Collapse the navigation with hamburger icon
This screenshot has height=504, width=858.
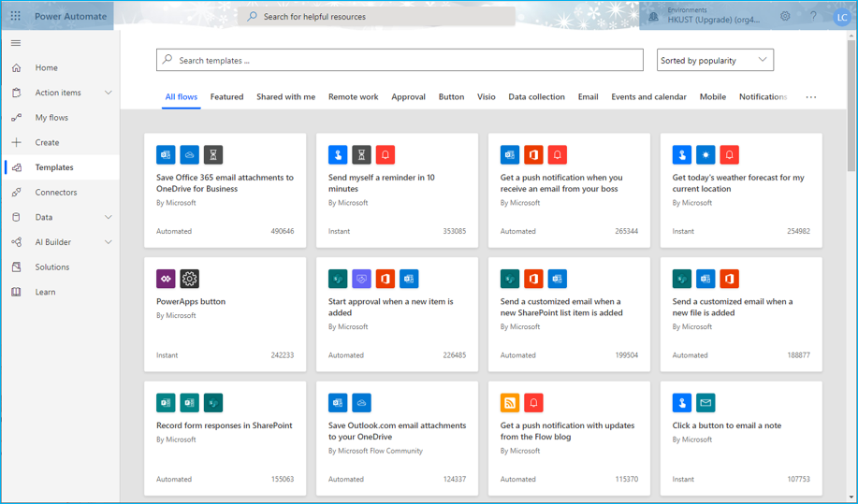point(16,43)
